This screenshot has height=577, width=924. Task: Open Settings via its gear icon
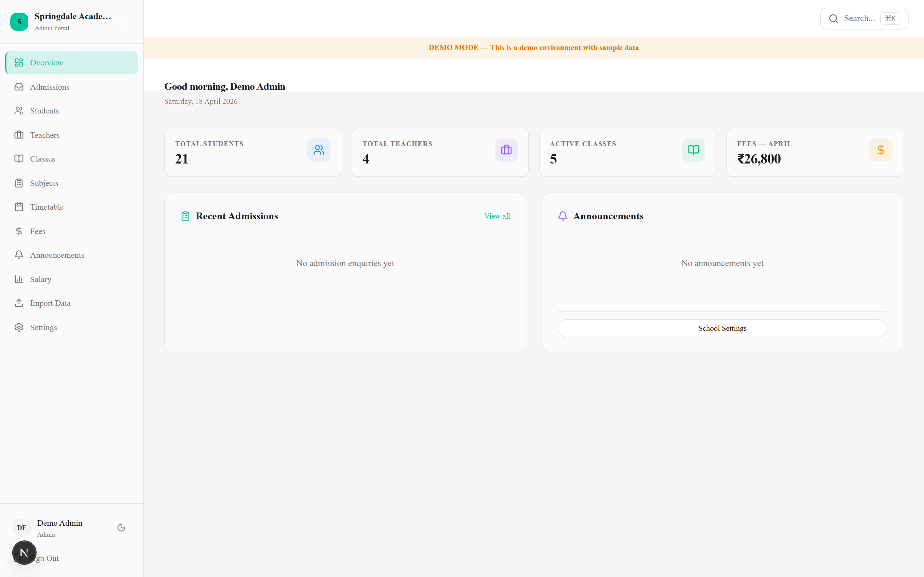tap(19, 327)
